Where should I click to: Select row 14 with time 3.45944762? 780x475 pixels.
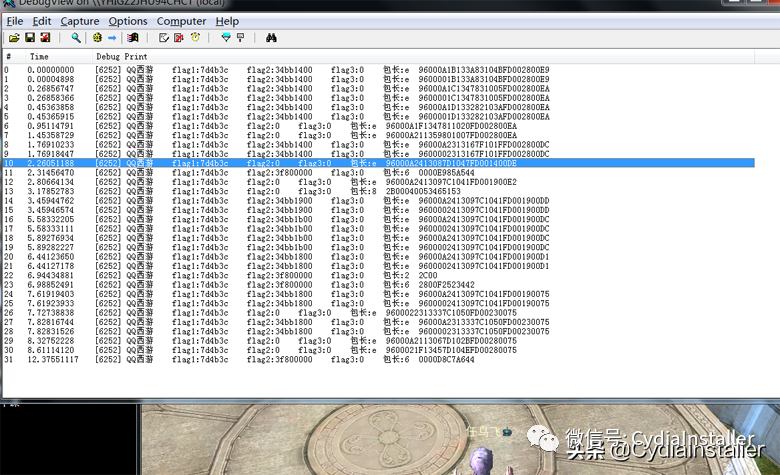click(379, 201)
